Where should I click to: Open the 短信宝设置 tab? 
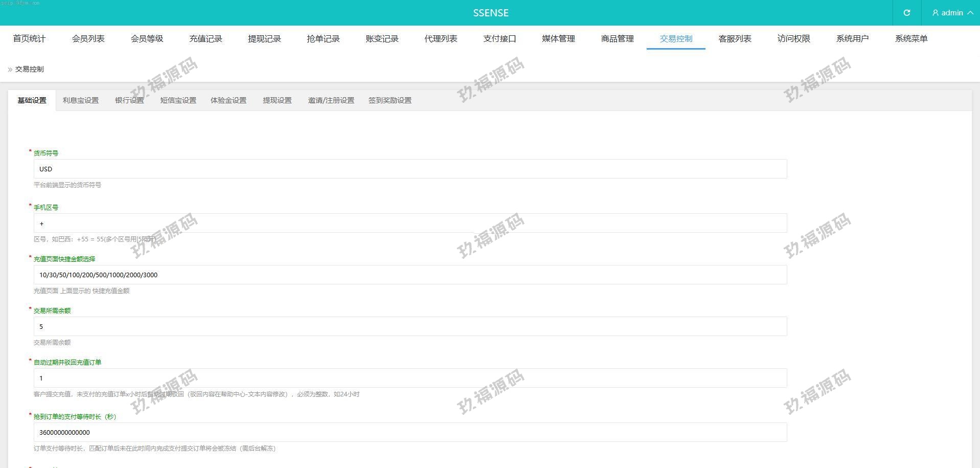click(x=178, y=100)
